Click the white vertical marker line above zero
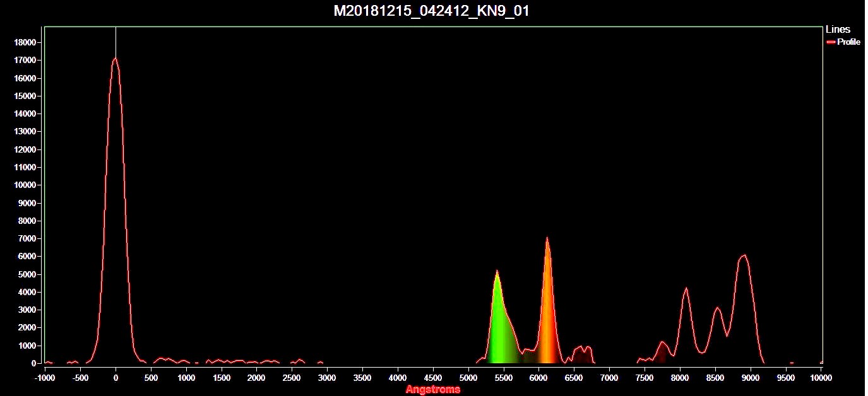 [x=116, y=41]
